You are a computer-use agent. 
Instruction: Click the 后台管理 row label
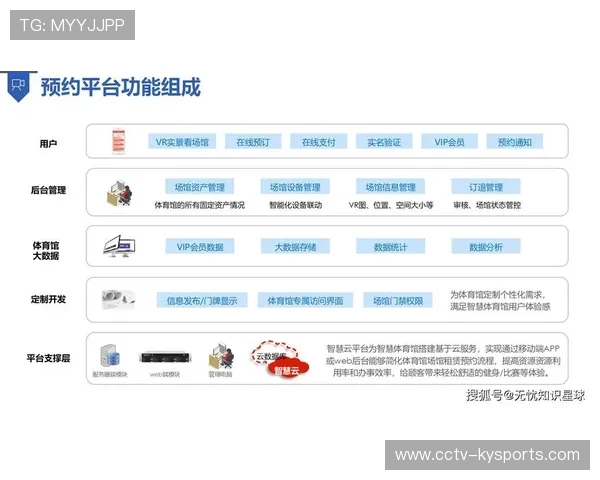point(48,190)
